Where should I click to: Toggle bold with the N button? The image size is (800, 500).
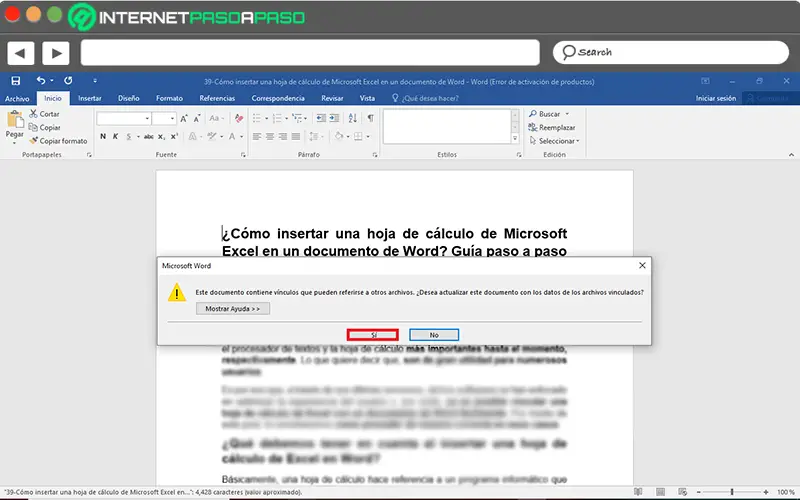(103, 136)
